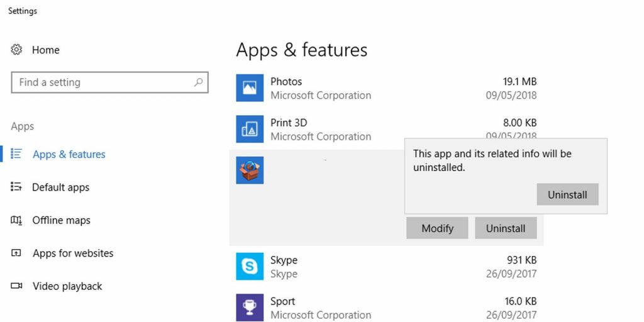Go to Default apps page

coord(60,187)
